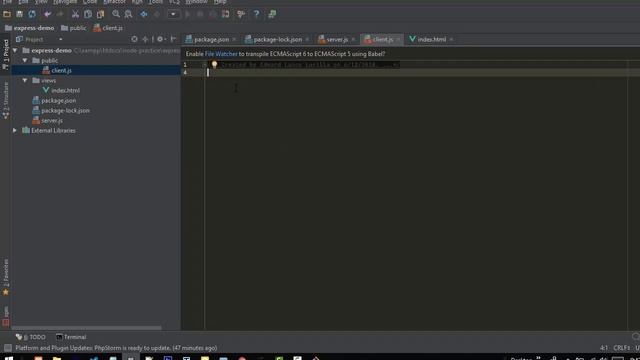
Task: Click the Undo arrow toolbar icon
Action: pyautogui.click(x=47, y=14)
